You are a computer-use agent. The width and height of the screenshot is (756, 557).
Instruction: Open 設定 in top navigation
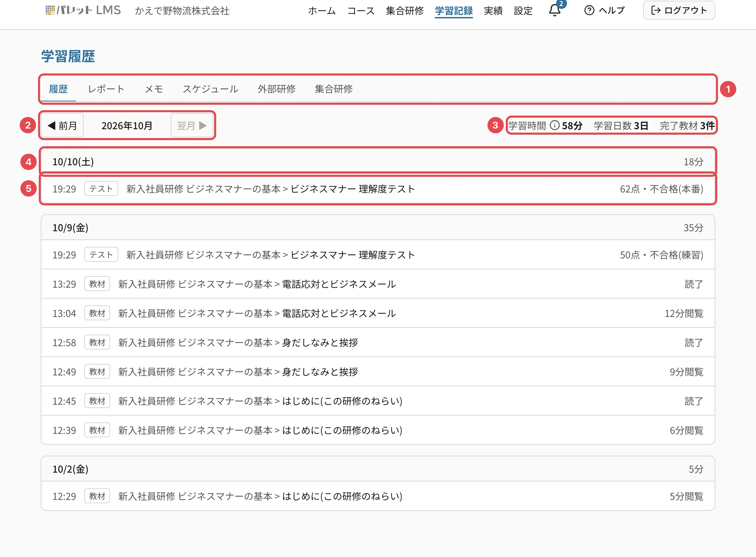click(x=523, y=11)
